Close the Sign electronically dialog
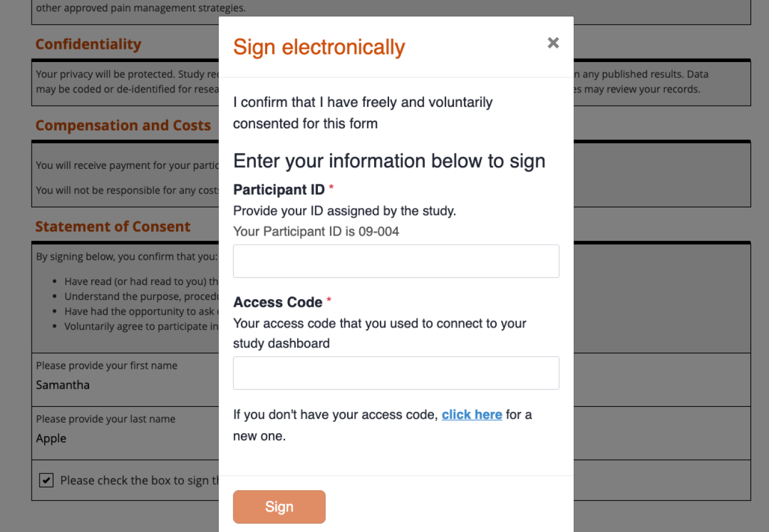This screenshot has height=532, width=769. pyautogui.click(x=553, y=43)
